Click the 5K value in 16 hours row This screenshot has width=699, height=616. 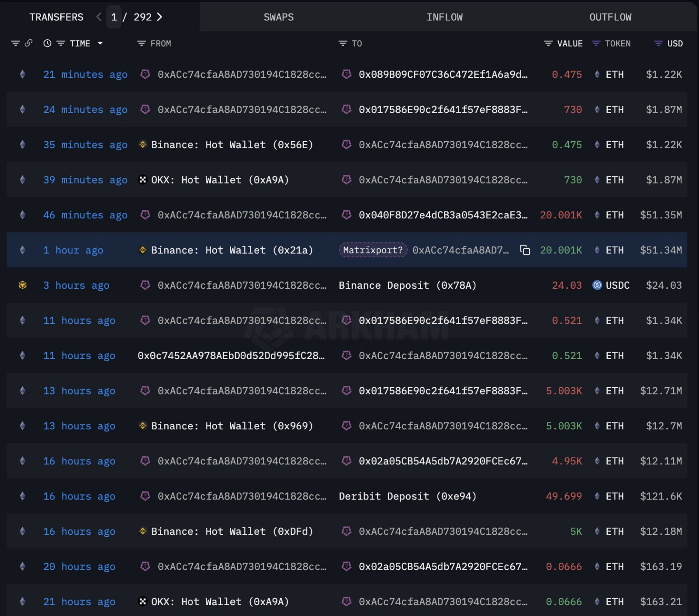(576, 531)
